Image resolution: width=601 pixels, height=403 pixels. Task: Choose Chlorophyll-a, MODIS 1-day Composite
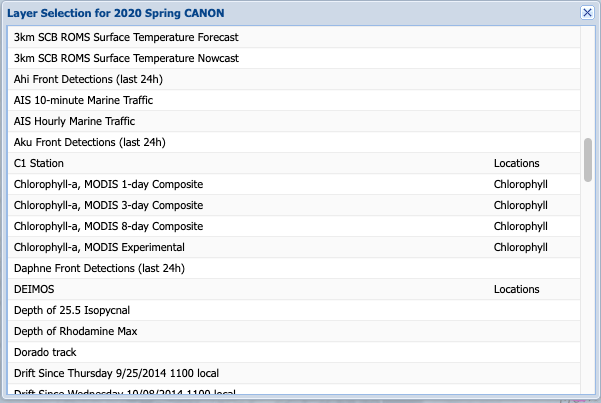[x=108, y=184]
